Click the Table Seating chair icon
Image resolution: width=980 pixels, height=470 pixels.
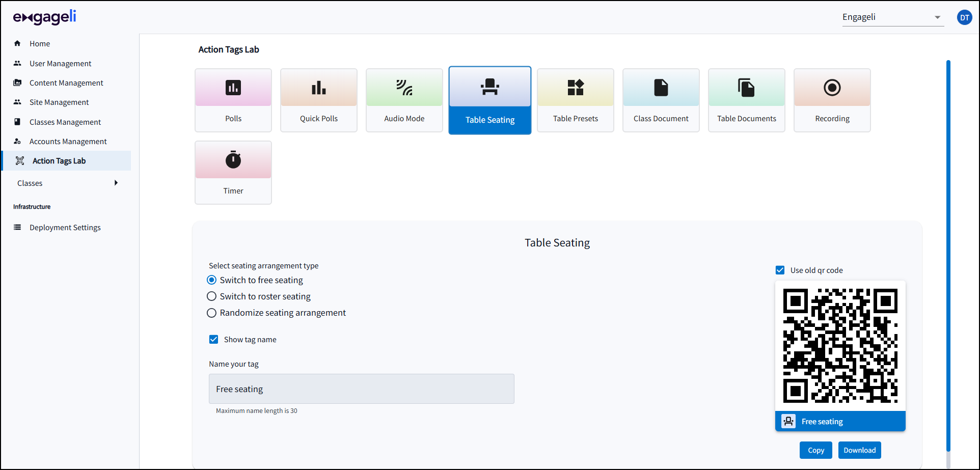(x=490, y=87)
